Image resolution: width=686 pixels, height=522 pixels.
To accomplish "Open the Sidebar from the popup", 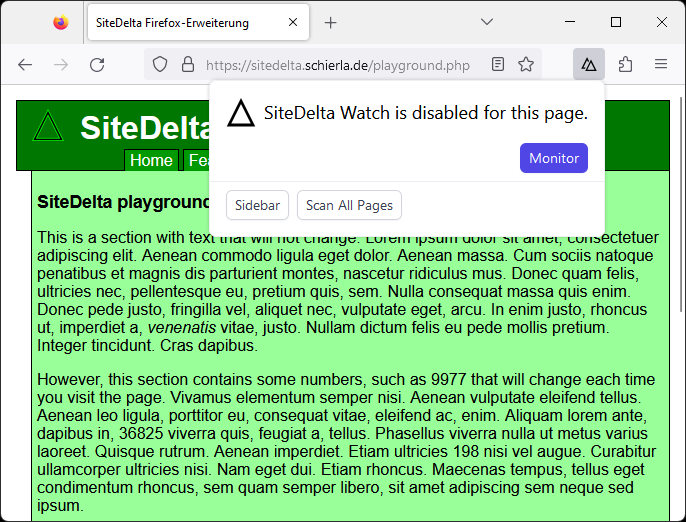I will click(x=257, y=205).
